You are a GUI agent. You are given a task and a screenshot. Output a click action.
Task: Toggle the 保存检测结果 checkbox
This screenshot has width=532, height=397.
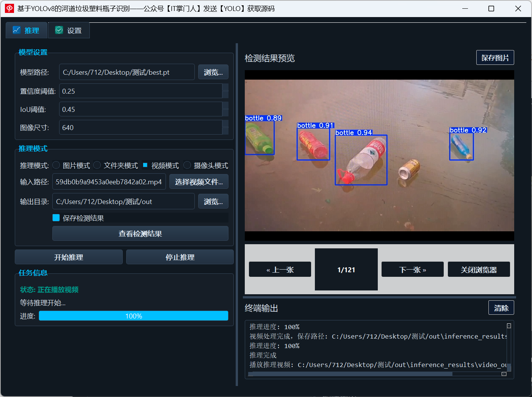click(56, 218)
